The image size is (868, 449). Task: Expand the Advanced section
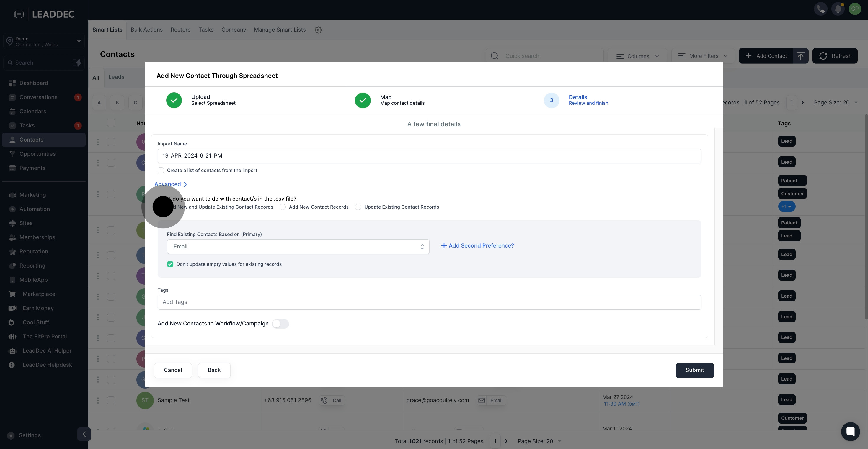point(171,184)
